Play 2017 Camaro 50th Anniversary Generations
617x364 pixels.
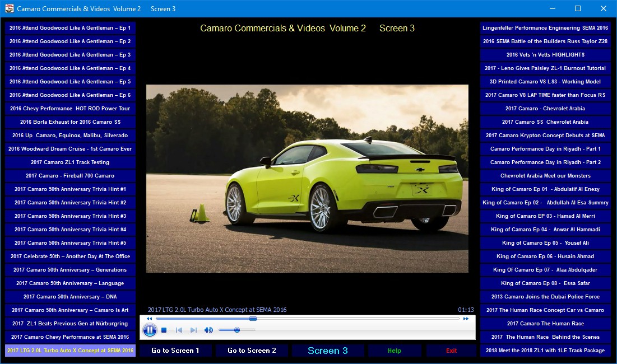(x=70, y=270)
